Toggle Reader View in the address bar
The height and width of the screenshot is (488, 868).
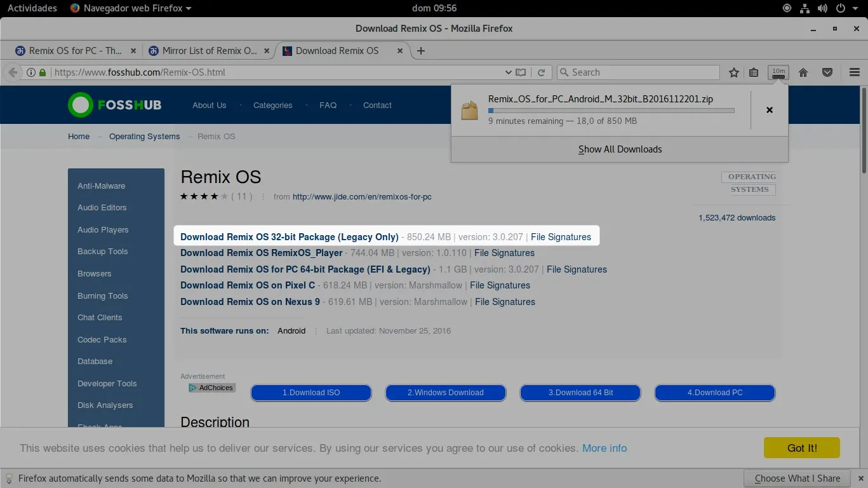[521, 72]
